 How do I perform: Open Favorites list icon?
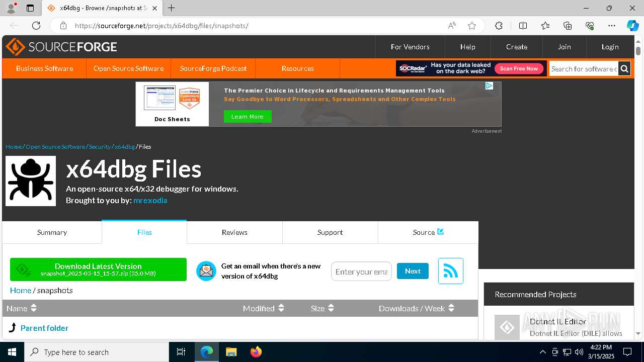click(x=545, y=26)
